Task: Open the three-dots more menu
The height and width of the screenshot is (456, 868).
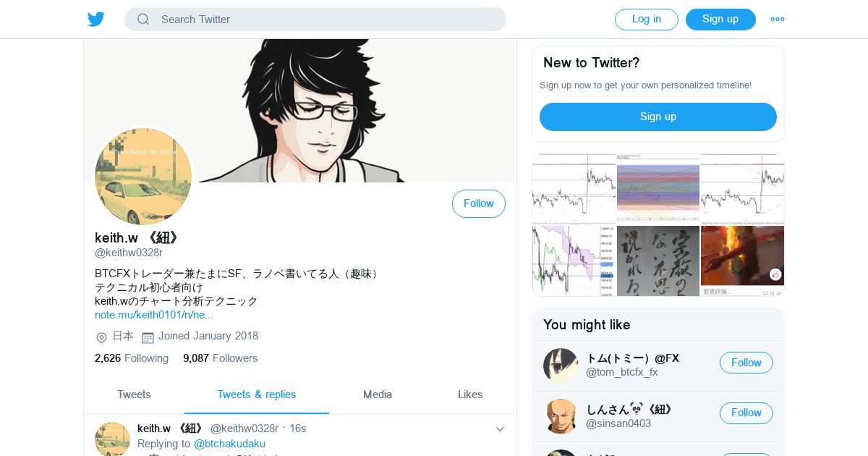Action: coord(778,20)
